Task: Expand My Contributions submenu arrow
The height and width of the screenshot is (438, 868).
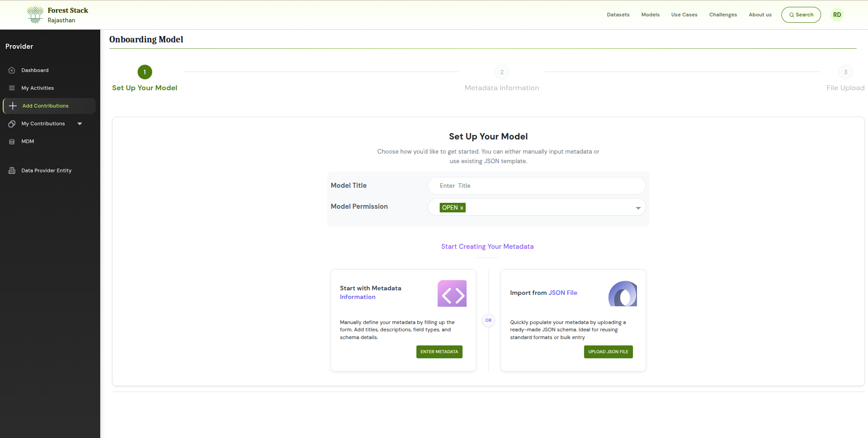Action: (80, 124)
